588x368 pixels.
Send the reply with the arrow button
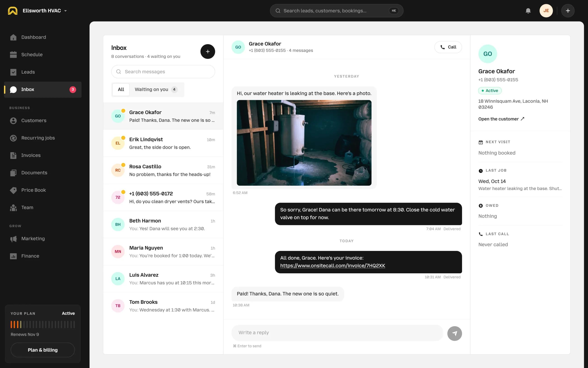point(454,333)
